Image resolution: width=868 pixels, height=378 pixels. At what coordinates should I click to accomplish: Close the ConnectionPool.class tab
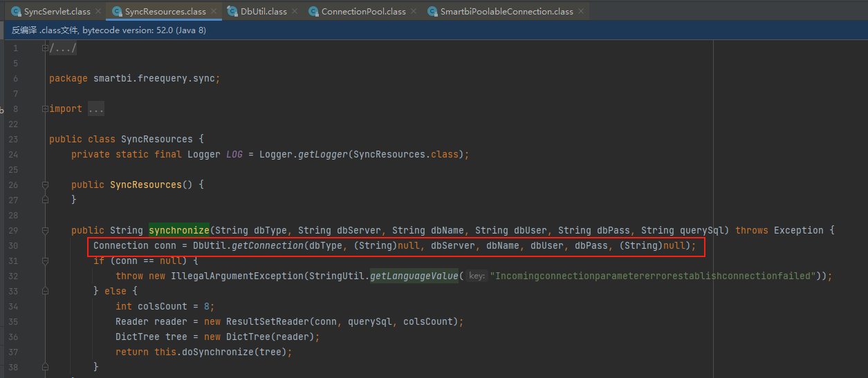[414, 12]
